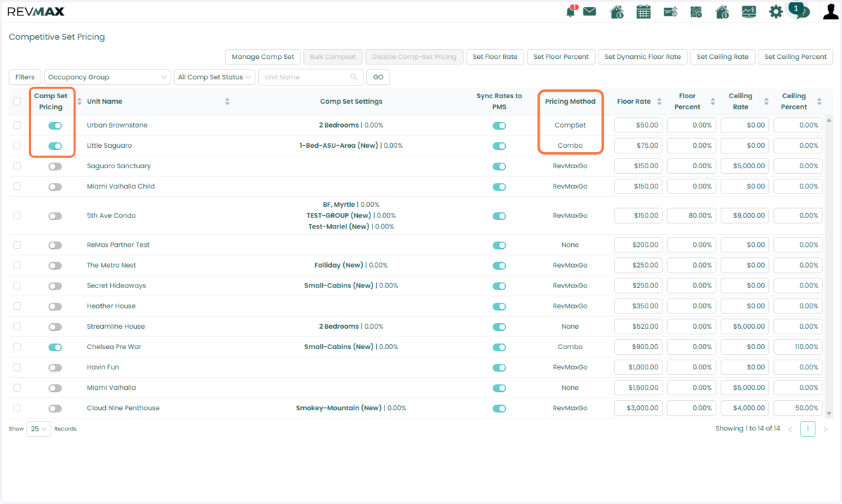Click the Set Dynamic Floor Rate button
This screenshot has height=504, width=842.
(643, 57)
